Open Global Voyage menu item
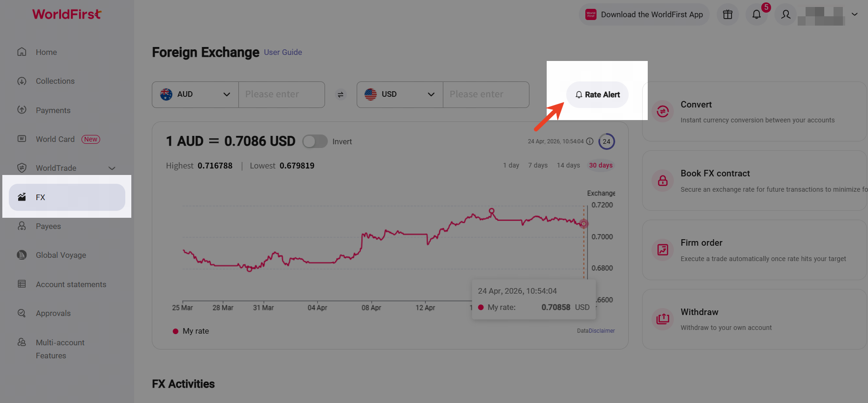The height and width of the screenshot is (403, 868). (61, 255)
